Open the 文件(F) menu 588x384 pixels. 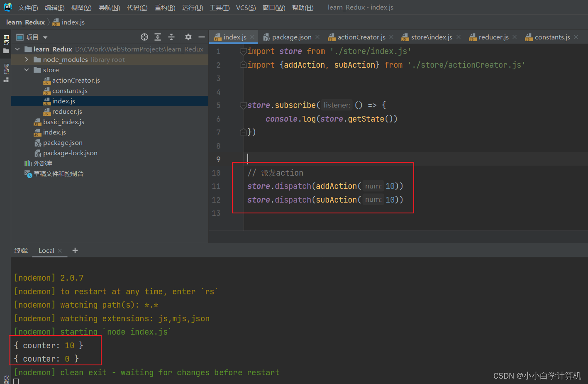click(28, 7)
